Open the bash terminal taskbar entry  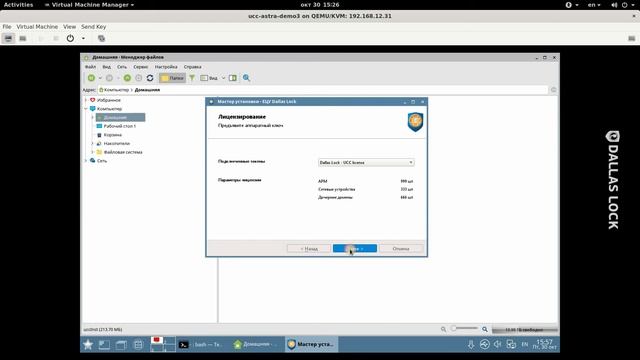(202, 344)
